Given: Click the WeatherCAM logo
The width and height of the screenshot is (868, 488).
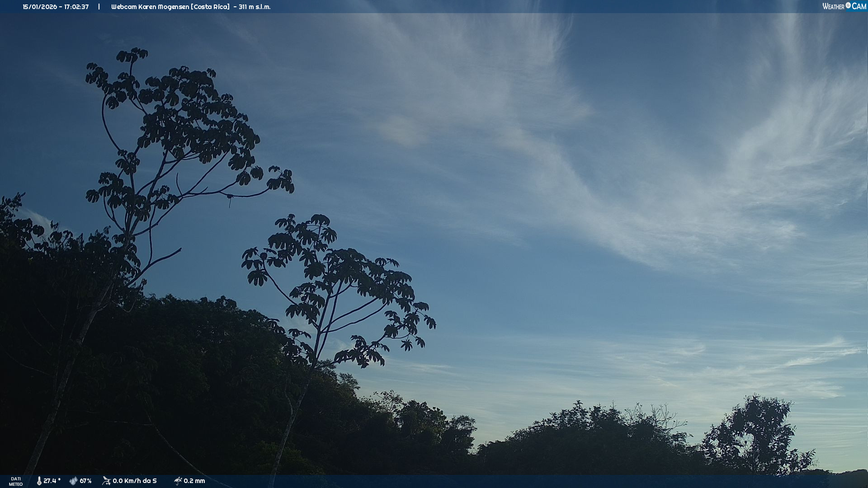Looking at the screenshot, I should pos(844,6).
